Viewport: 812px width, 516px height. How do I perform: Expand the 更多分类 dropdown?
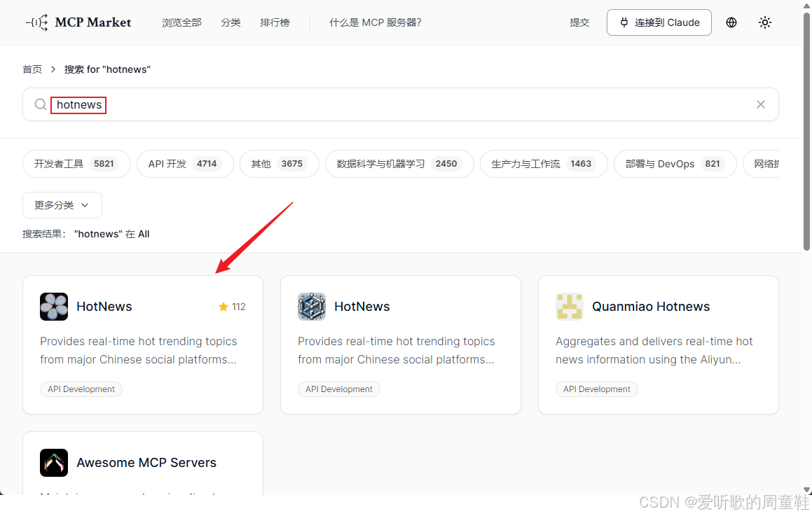click(62, 205)
